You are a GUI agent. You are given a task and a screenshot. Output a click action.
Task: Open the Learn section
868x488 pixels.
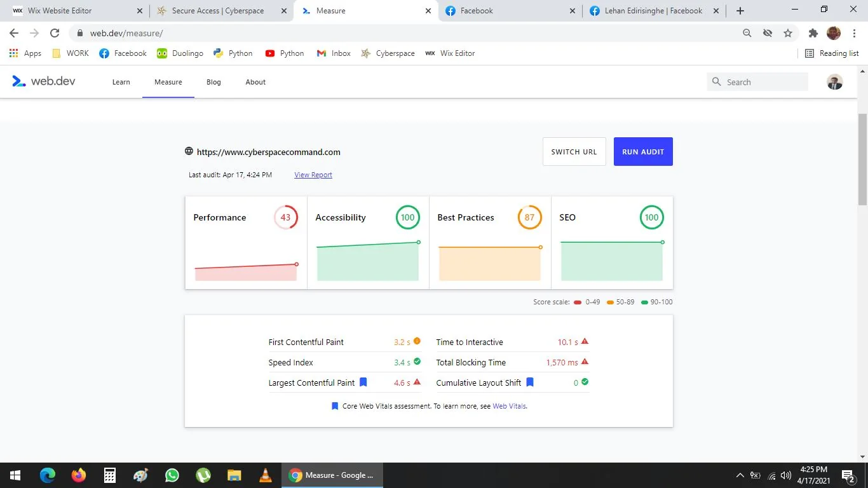(121, 82)
